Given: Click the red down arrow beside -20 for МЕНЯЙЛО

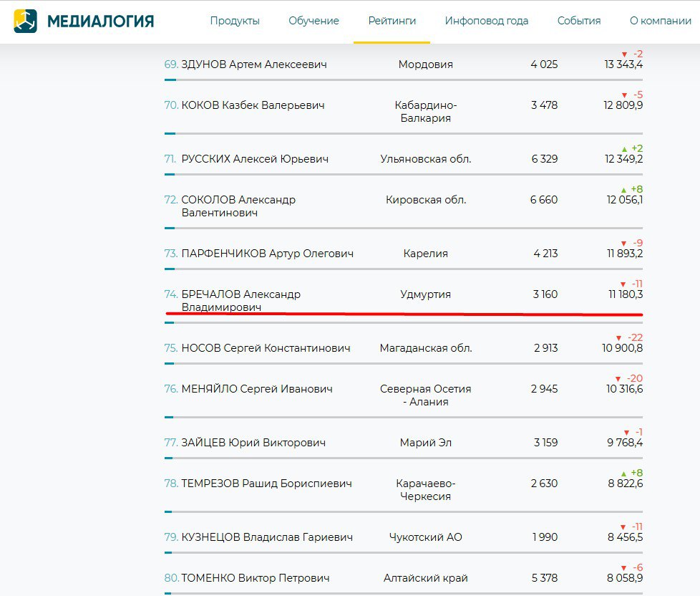Looking at the screenshot, I should click(x=618, y=379).
